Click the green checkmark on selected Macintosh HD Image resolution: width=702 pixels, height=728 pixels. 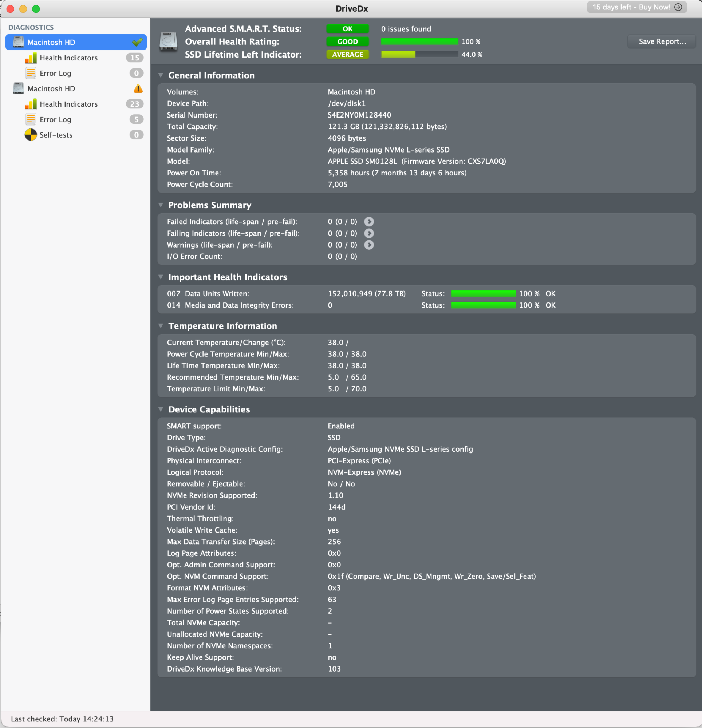(x=137, y=42)
